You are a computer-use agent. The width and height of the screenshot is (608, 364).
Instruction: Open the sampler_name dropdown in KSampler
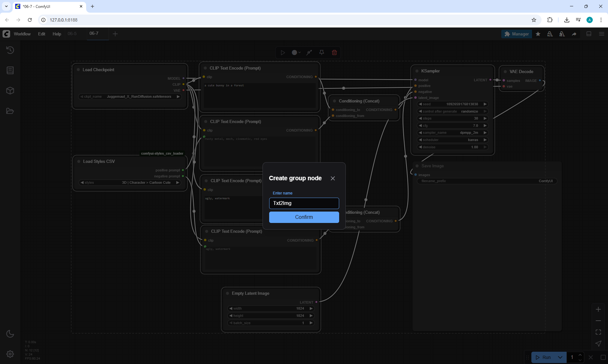453,133
